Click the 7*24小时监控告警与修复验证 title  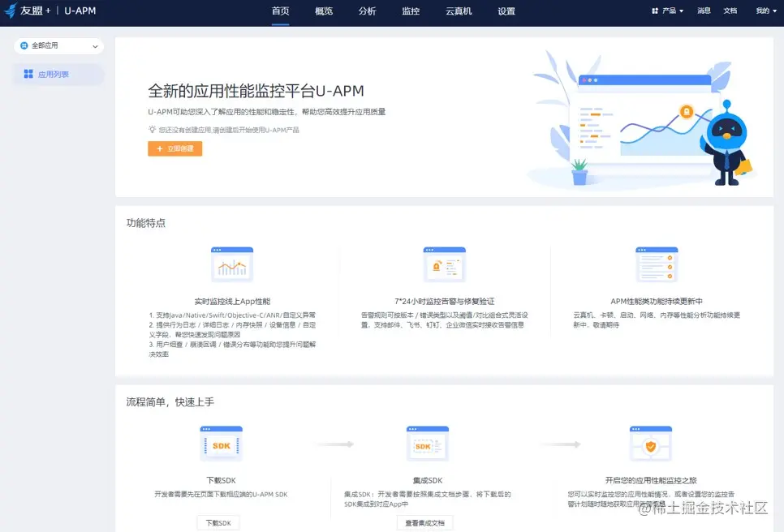(445, 301)
